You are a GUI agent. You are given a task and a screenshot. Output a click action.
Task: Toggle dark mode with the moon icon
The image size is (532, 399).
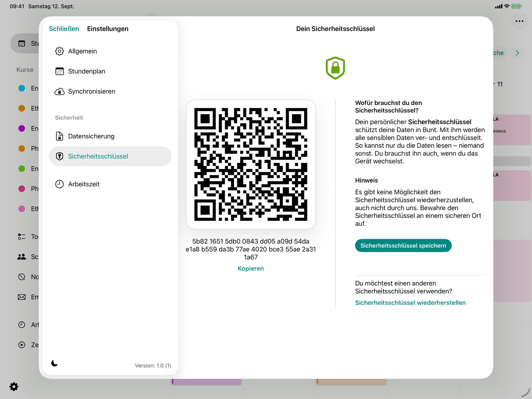coord(55,363)
